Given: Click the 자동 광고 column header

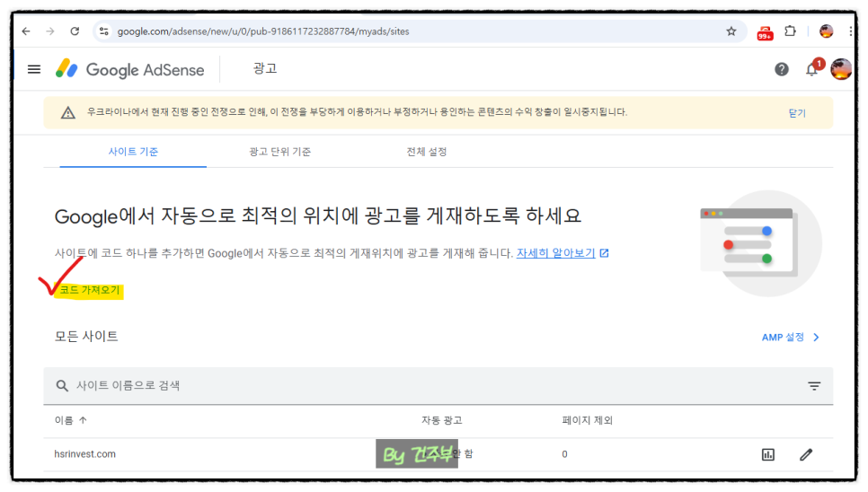Looking at the screenshot, I should pos(442,420).
